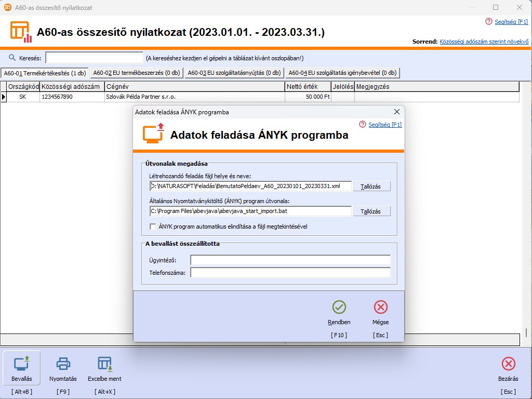Viewport: 532px width, 399px height.
Task: Browse feladás file path with Tallózás
Action: coord(371,186)
